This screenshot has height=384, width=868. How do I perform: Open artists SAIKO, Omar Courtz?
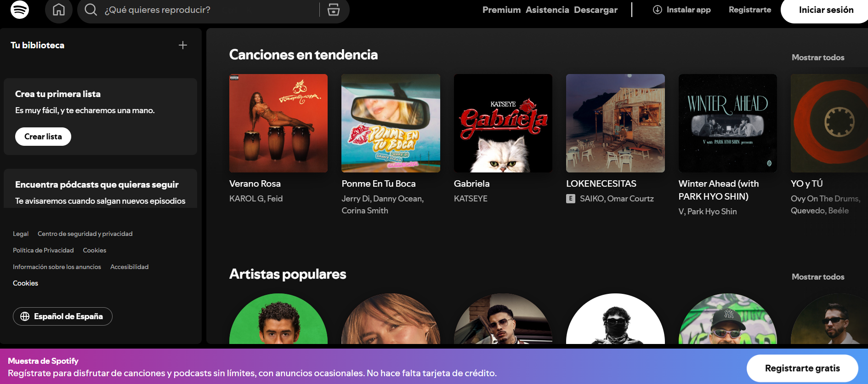(x=617, y=199)
